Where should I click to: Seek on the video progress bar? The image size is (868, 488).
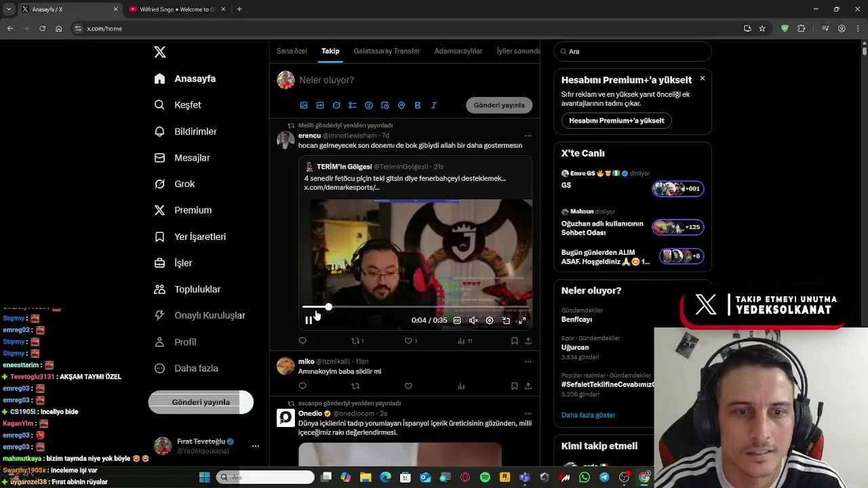(x=416, y=307)
